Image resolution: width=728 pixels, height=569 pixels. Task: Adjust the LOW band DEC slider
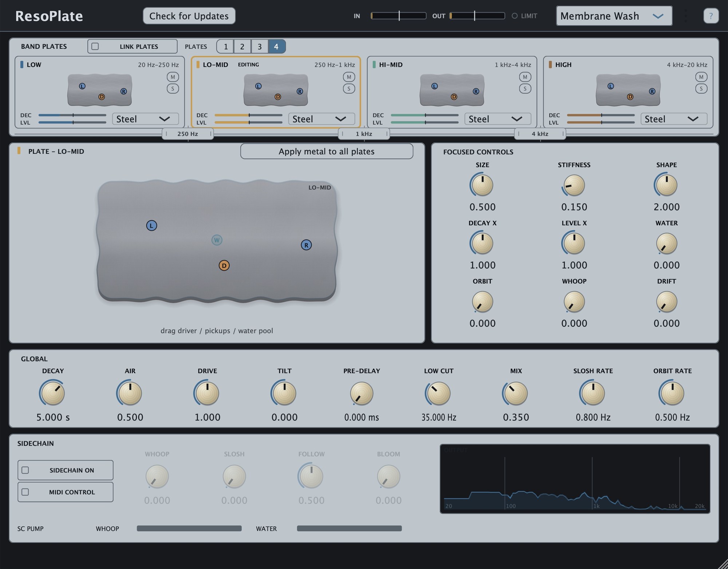click(x=72, y=115)
